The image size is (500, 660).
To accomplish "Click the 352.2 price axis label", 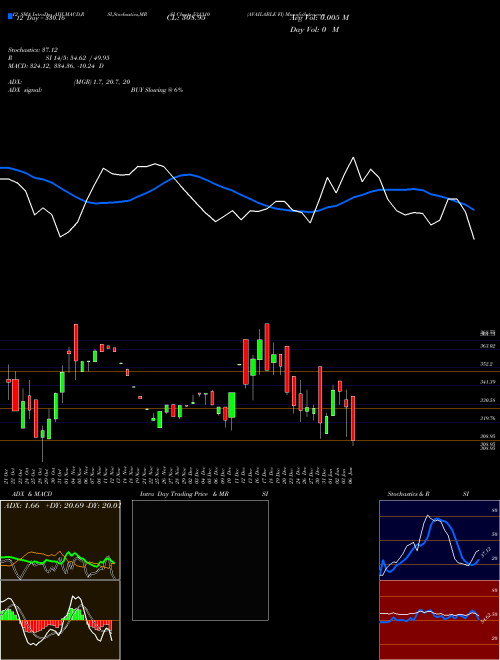I will tap(486, 364).
